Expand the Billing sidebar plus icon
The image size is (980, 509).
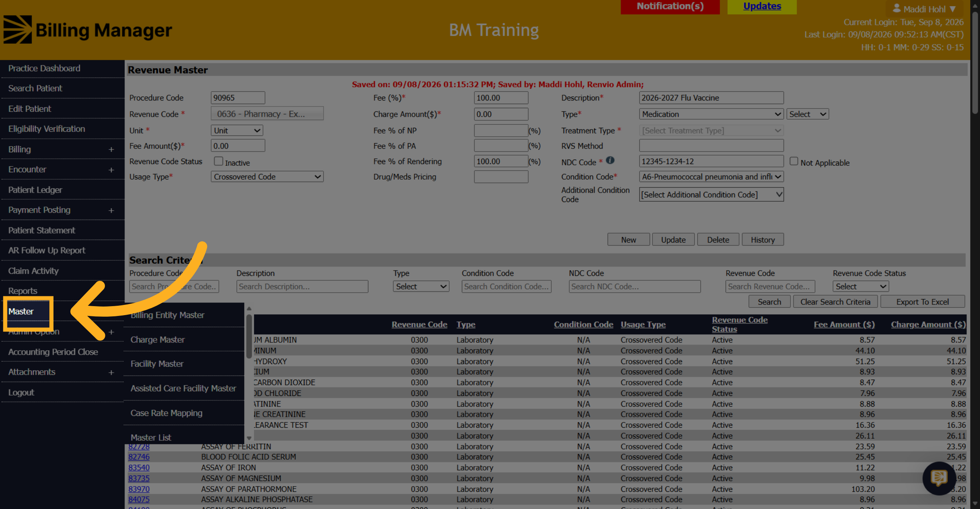(111, 150)
